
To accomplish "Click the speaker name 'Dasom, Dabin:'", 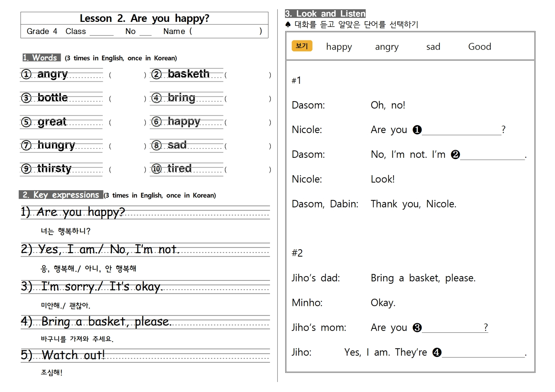I will pyautogui.click(x=325, y=204).
